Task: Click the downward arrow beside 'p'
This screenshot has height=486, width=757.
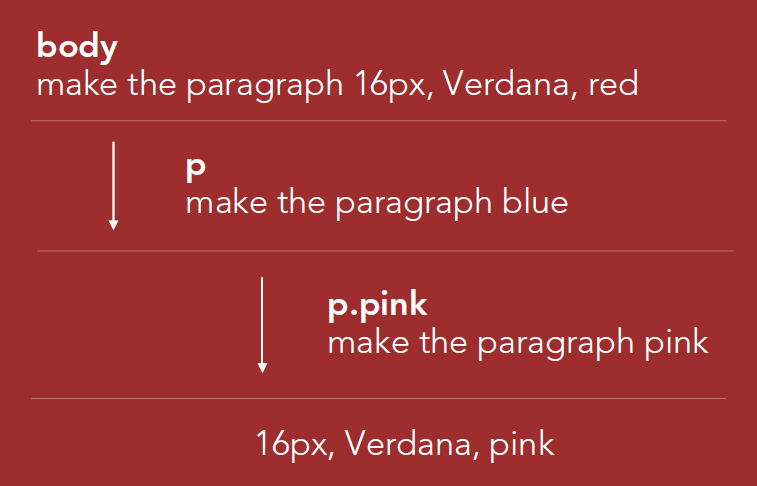Action: [113, 185]
